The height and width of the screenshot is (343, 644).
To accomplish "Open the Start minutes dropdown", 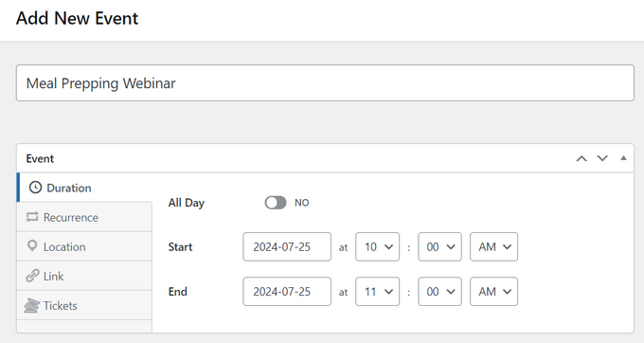I will (439, 247).
